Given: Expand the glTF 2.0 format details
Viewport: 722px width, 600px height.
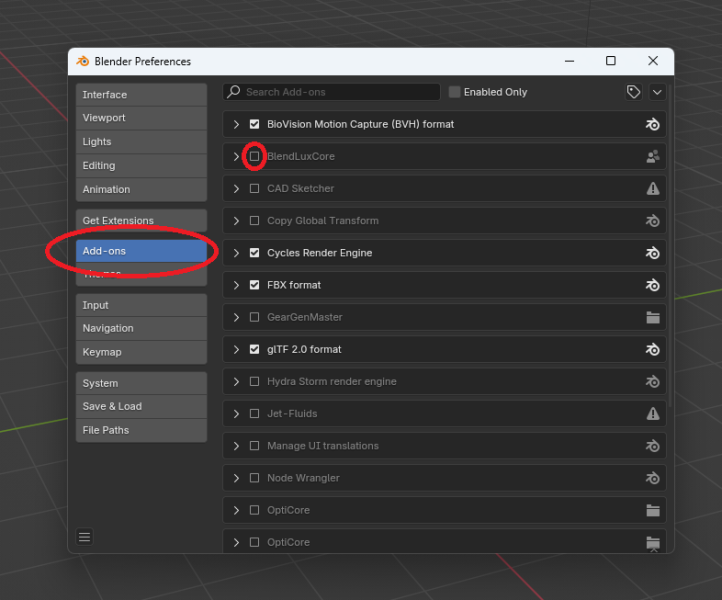Looking at the screenshot, I should (x=236, y=350).
